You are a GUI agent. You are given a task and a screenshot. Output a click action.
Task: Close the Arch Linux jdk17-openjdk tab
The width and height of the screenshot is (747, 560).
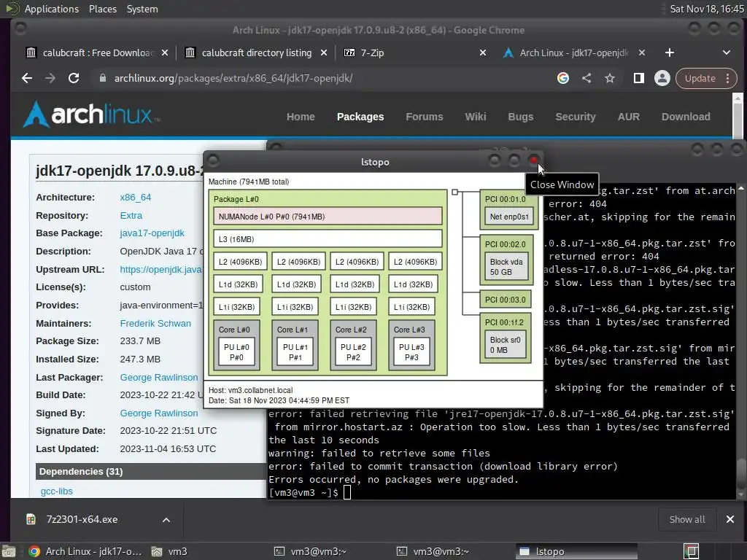(x=642, y=52)
